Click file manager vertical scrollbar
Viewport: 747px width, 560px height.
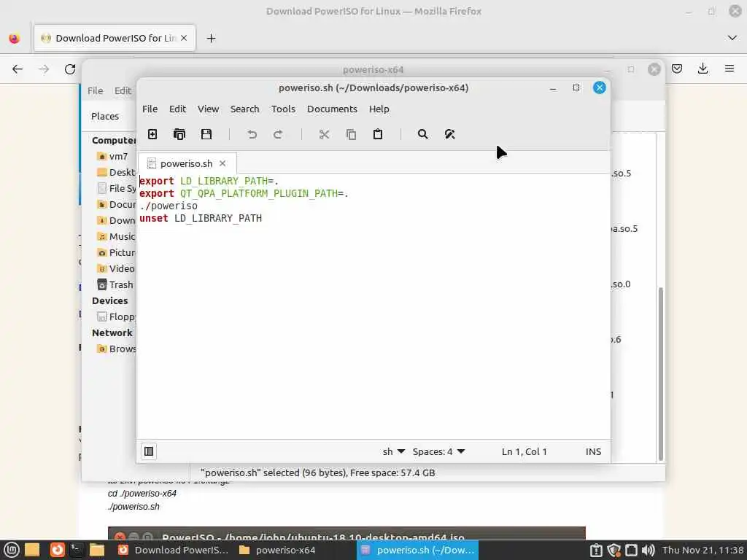(x=660, y=373)
